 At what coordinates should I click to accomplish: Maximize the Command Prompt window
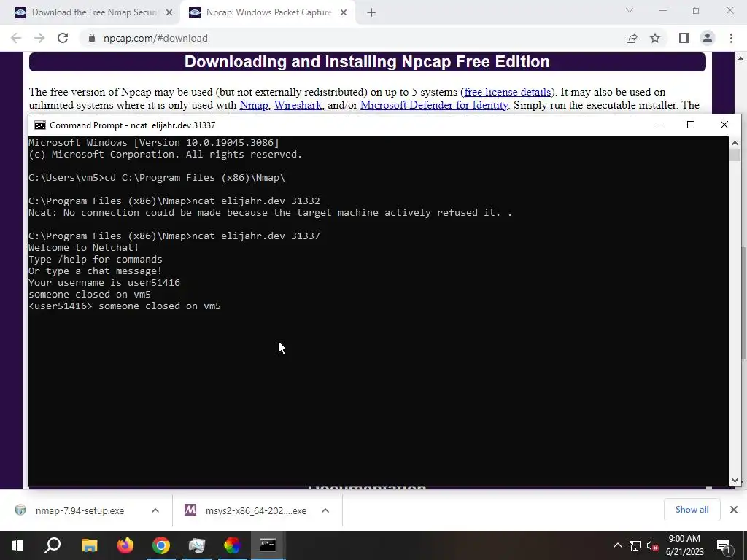coord(691,125)
